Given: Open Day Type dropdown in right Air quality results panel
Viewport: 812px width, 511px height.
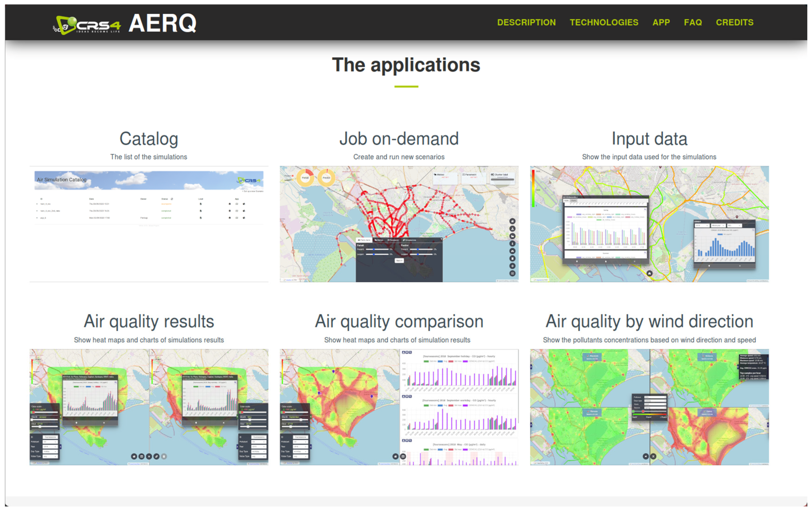Looking at the screenshot, I should tap(259, 451).
